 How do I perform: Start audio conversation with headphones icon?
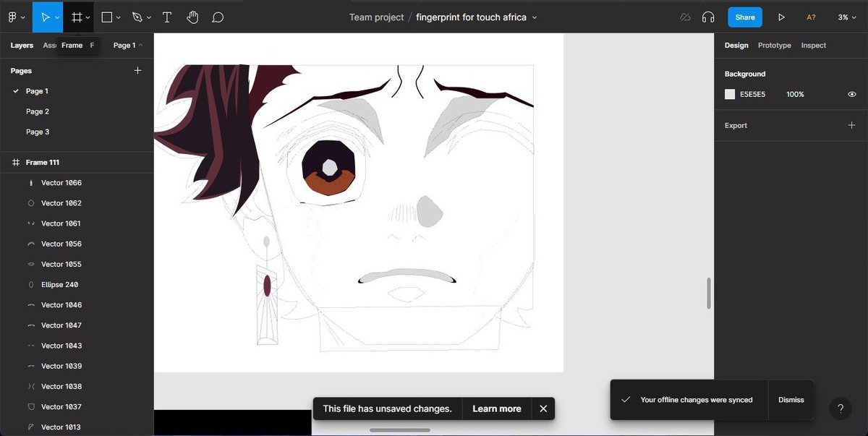point(708,17)
